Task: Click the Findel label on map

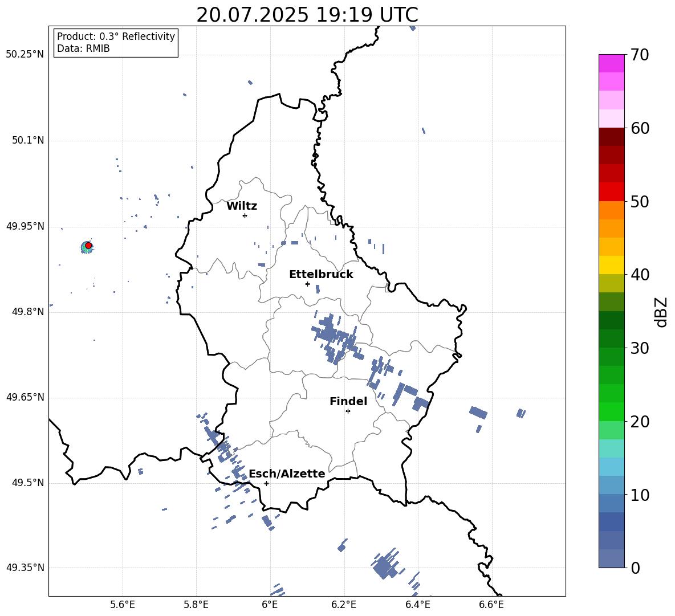Action: pyautogui.click(x=348, y=401)
